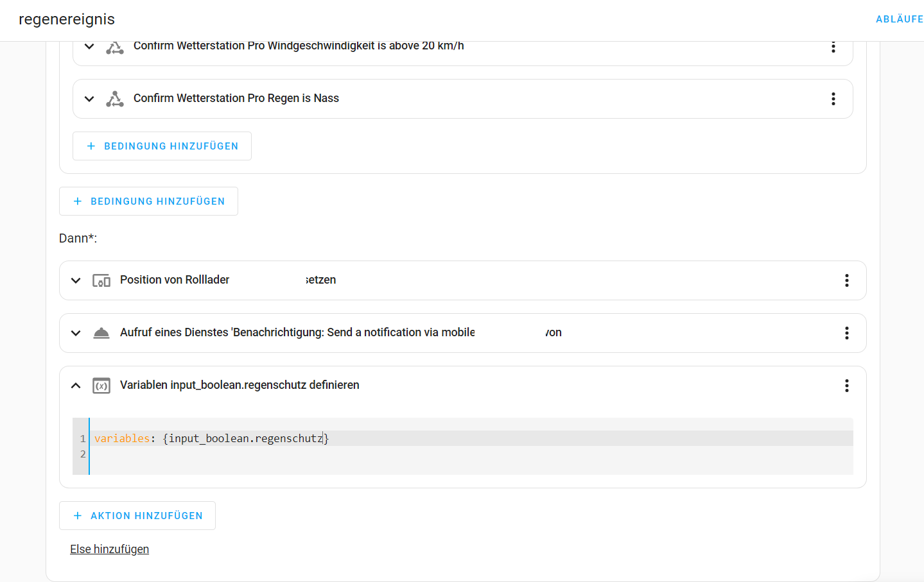
Task: Collapse the variables input_boolean.regenschutz action
Action: pos(75,385)
